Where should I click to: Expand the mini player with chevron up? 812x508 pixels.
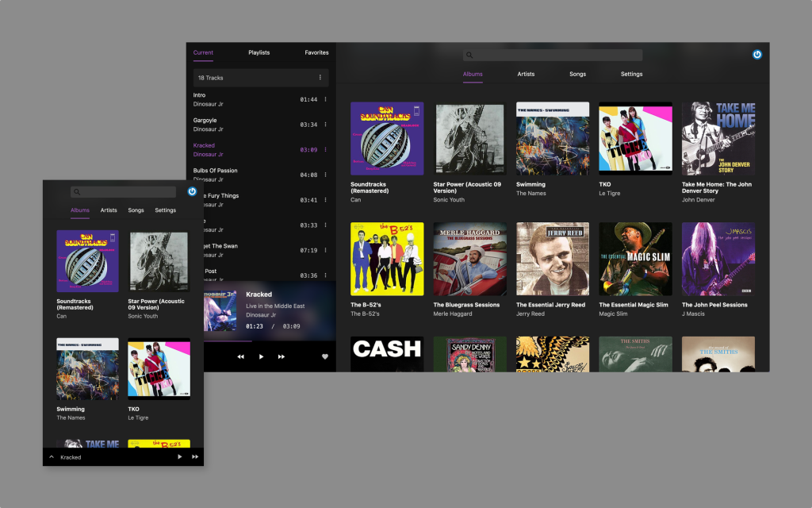52,457
